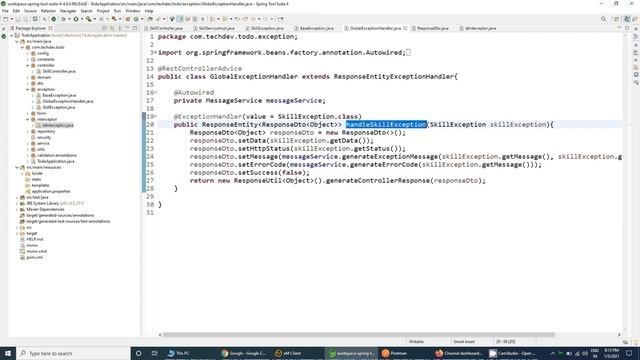Expand the collapsed import fold on line 3
The width and height of the screenshot is (640, 360).
[x=155, y=52]
